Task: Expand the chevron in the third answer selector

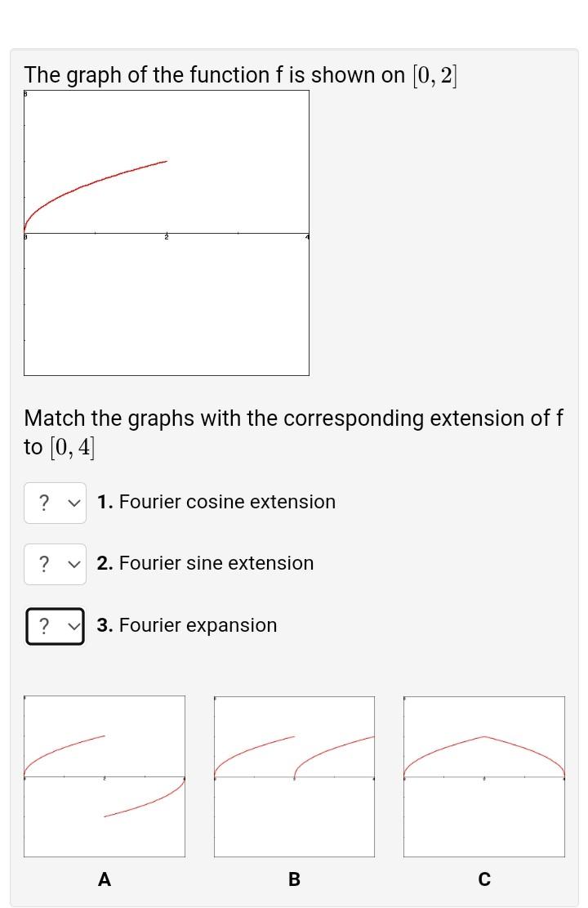Action: (73, 625)
